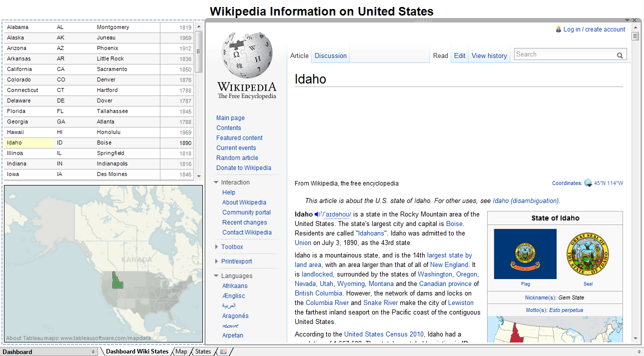This screenshot has height=356, width=644.
Task: Select Aragonés language link
Action: tap(235, 316)
